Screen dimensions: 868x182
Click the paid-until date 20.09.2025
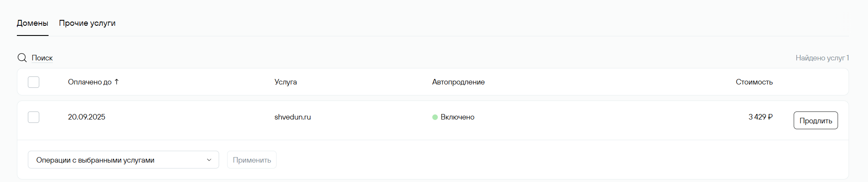(x=87, y=117)
